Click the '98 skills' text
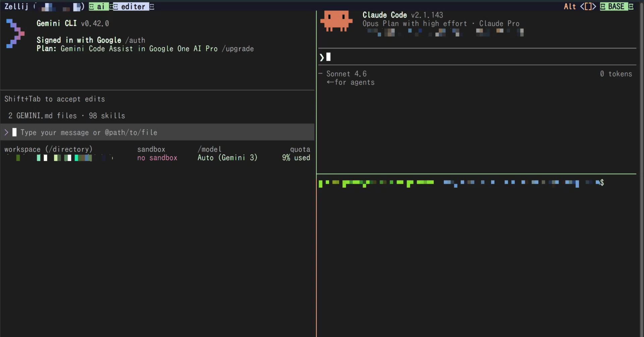 [107, 116]
